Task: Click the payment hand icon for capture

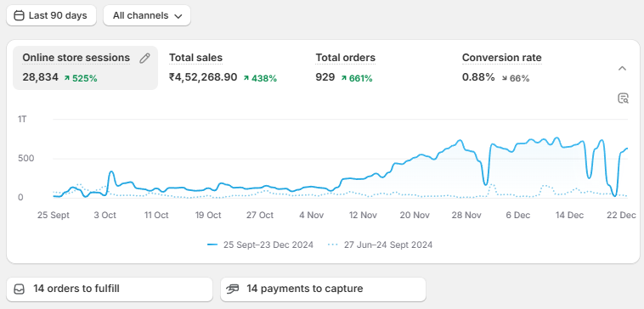Action: (x=233, y=289)
